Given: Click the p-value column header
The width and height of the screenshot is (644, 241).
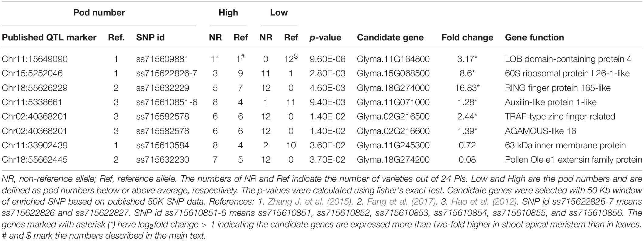Looking at the screenshot, I should pos(325,37).
